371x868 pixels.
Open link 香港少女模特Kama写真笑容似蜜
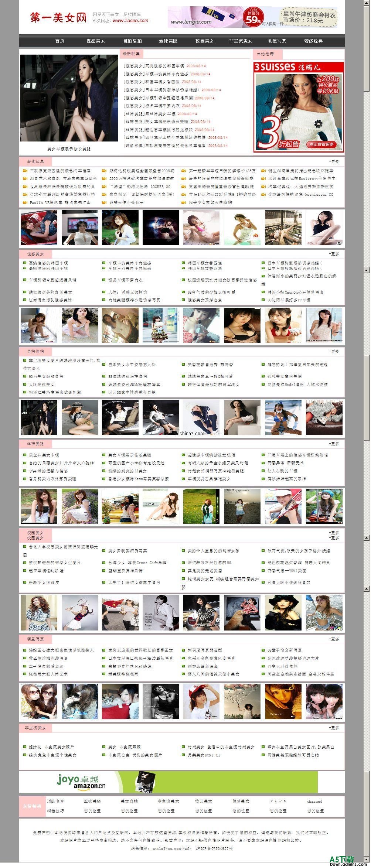coord(138,479)
